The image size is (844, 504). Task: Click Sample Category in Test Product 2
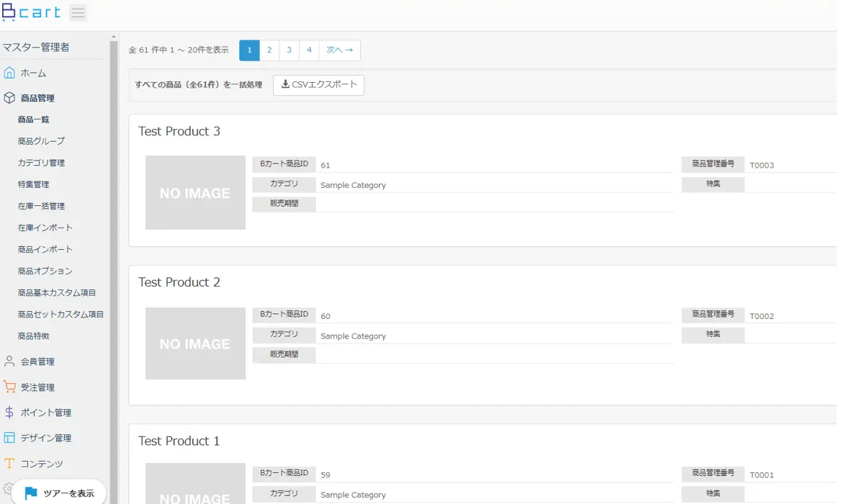(353, 336)
